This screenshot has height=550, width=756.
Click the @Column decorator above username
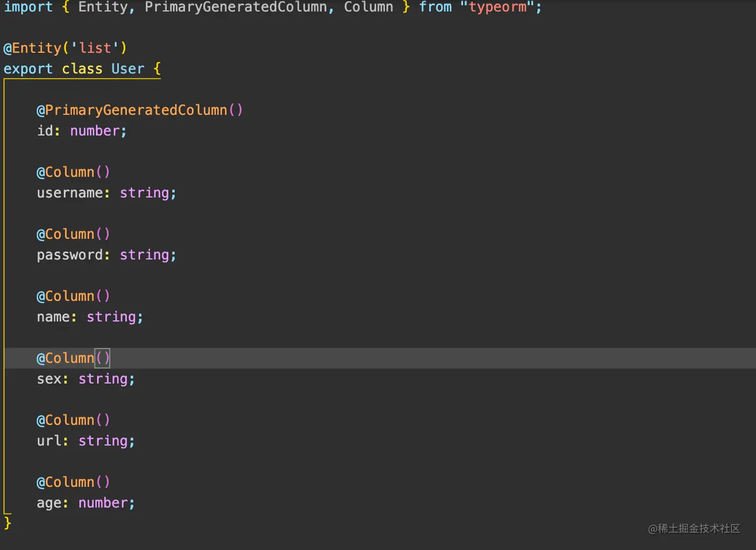click(74, 172)
